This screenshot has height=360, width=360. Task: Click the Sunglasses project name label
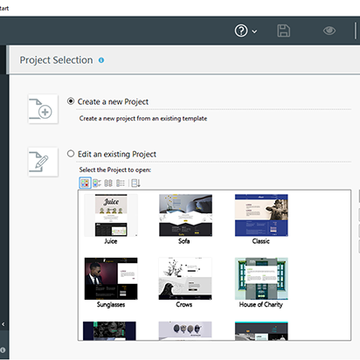[x=111, y=305]
